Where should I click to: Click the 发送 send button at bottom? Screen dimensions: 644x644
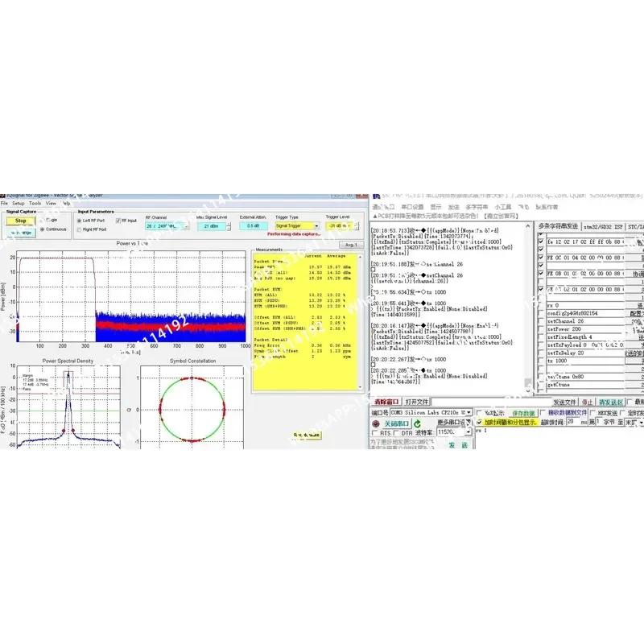click(458, 445)
